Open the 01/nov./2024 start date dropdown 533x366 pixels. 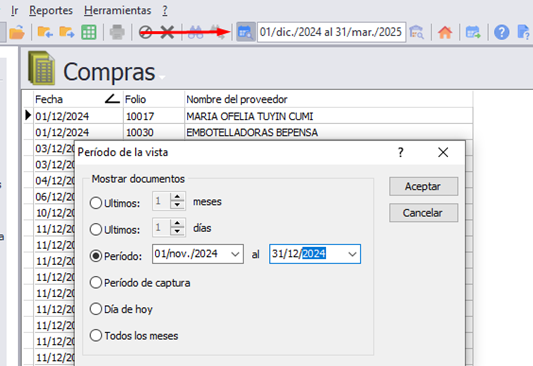[x=235, y=254]
